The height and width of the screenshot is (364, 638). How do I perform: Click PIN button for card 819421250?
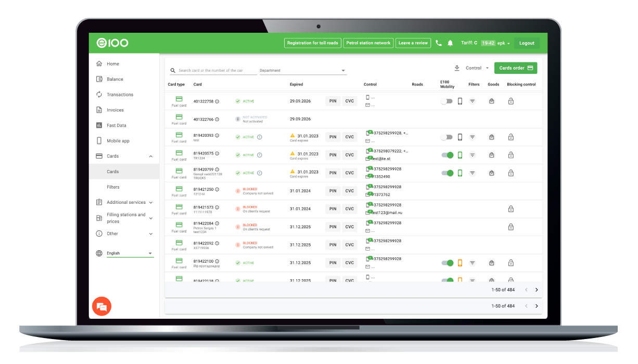pyautogui.click(x=333, y=191)
